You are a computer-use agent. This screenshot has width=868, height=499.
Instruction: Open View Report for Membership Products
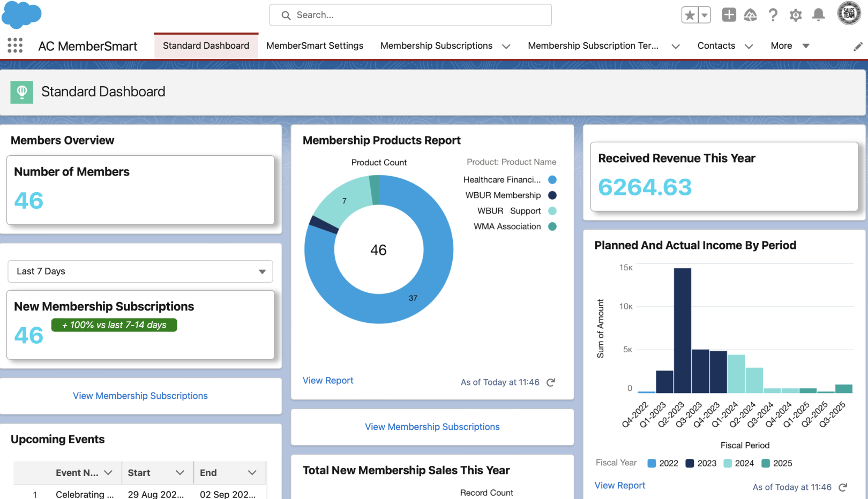point(328,381)
